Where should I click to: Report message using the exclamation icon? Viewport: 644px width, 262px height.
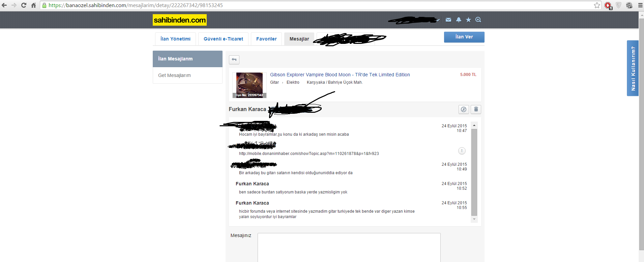(462, 151)
